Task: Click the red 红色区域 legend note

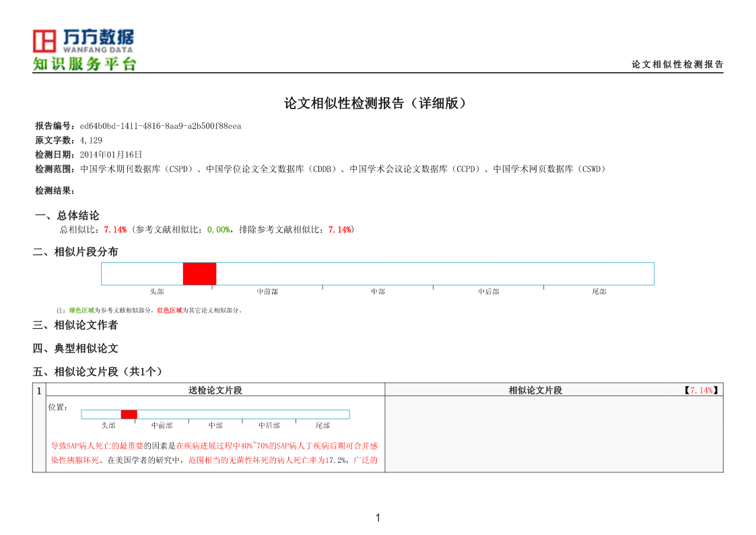Action: 170,311
